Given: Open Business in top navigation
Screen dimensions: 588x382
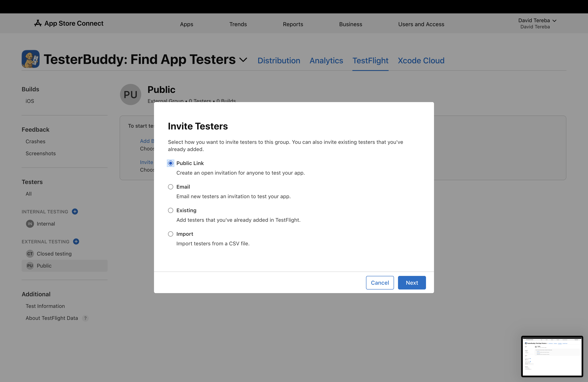Looking at the screenshot, I should [351, 24].
